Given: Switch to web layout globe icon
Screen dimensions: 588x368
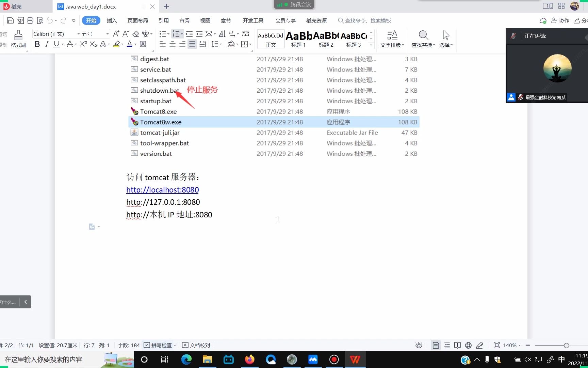Looking at the screenshot, I should 468,345.
